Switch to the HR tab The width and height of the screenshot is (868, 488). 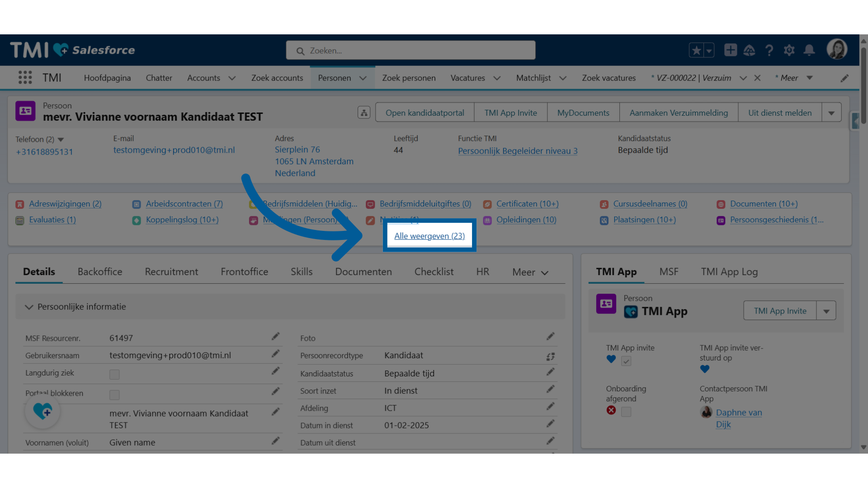coord(483,271)
